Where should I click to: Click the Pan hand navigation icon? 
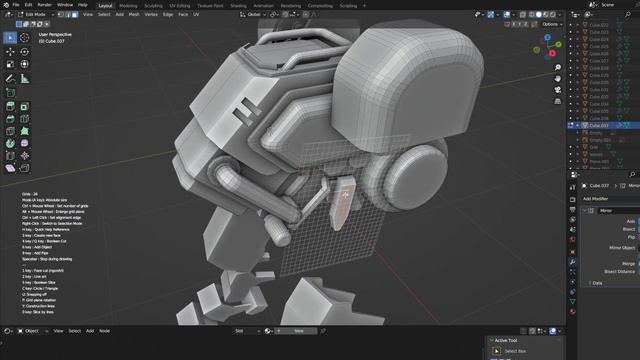[x=558, y=78]
